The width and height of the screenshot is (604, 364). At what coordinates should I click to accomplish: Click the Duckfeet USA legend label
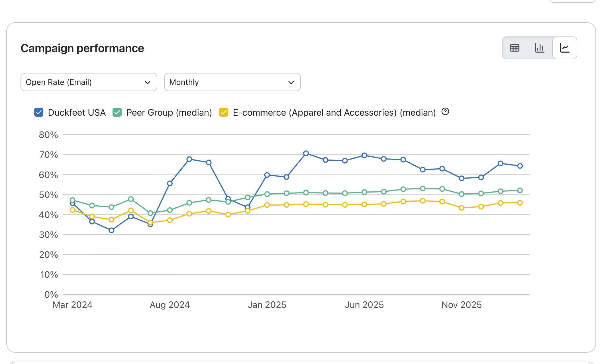point(77,113)
